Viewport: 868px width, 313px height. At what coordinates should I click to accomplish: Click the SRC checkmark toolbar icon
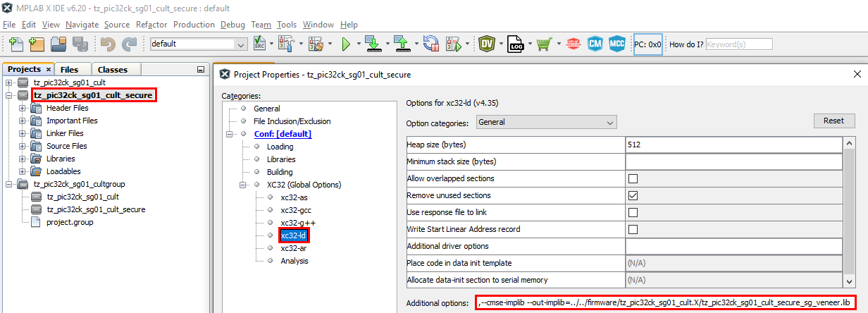pos(259,44)
